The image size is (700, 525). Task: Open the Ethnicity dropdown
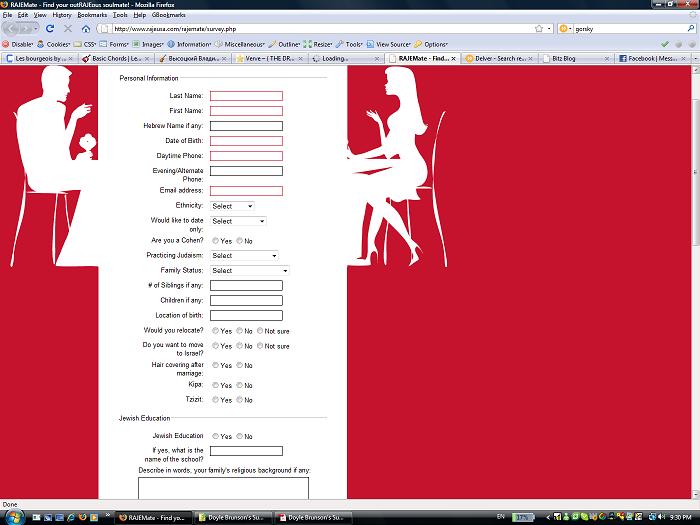coord(232,206)
